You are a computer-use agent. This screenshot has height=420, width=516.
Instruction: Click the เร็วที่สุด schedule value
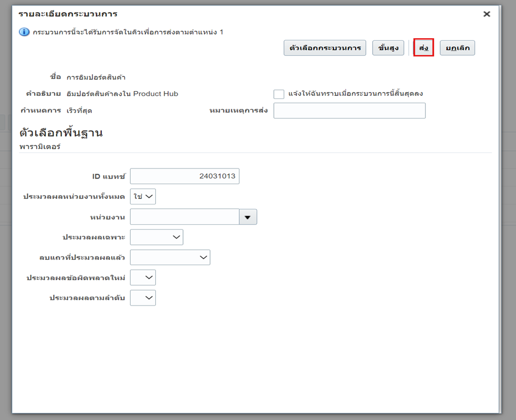click(x=79, y=111)
